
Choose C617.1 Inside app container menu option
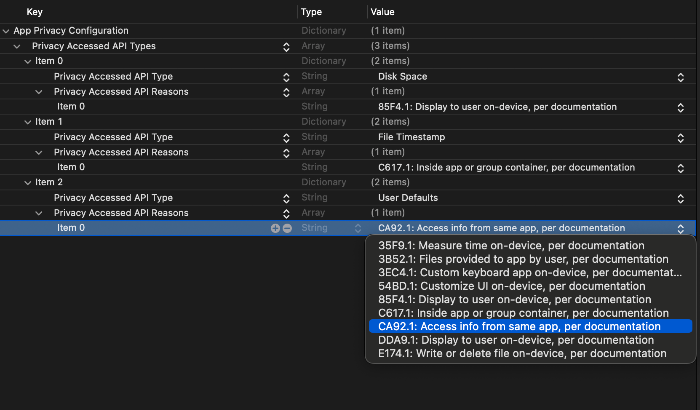[x=530, y=313]
